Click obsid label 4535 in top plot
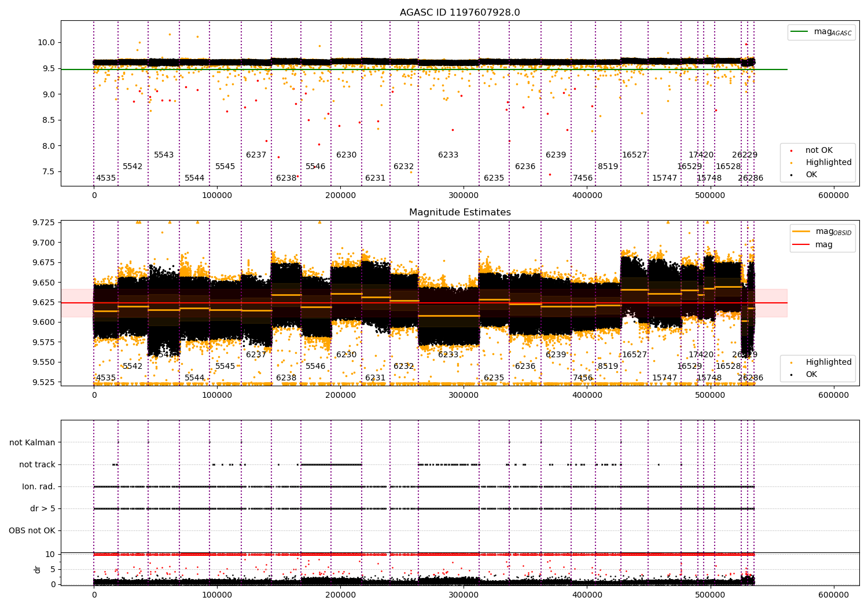This screenshot has width=868, height=608. point(106,178)
